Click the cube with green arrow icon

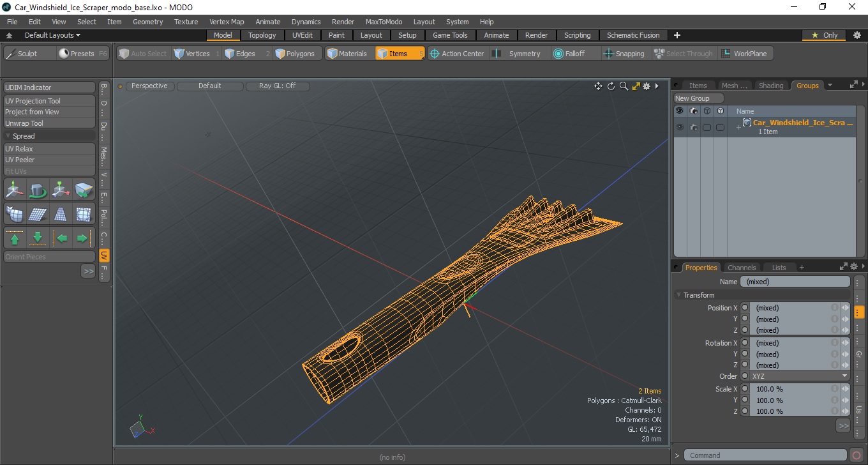(x=84, y=190)
